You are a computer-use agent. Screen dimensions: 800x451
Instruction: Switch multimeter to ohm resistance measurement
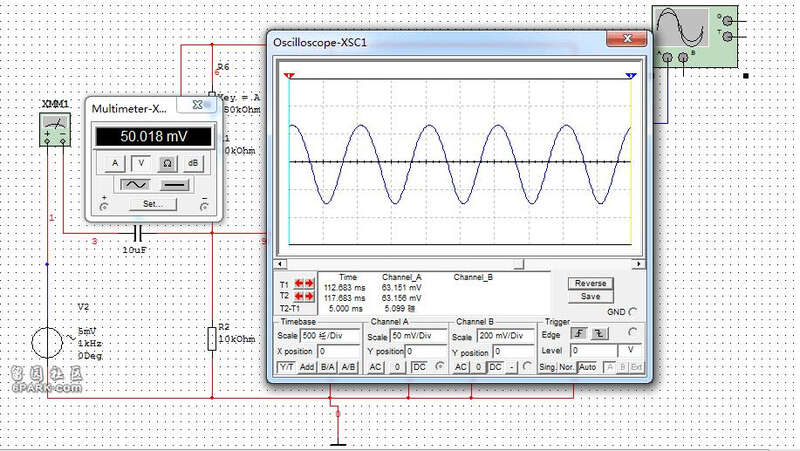click(167, 162)
